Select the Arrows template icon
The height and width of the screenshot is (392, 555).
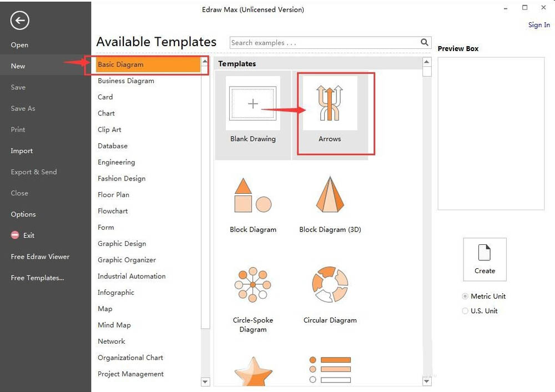click(x=330, y=103)
